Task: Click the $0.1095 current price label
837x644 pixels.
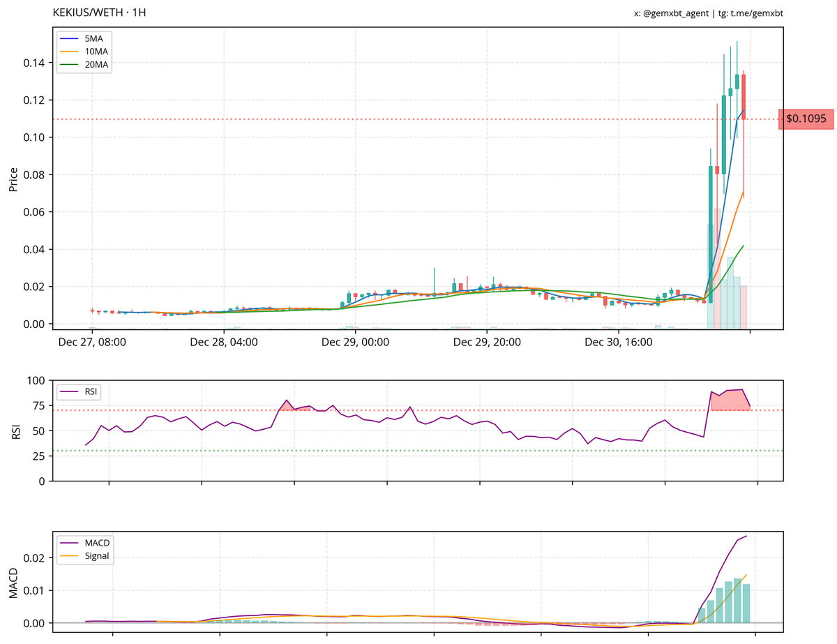Action: coord(806,119)
